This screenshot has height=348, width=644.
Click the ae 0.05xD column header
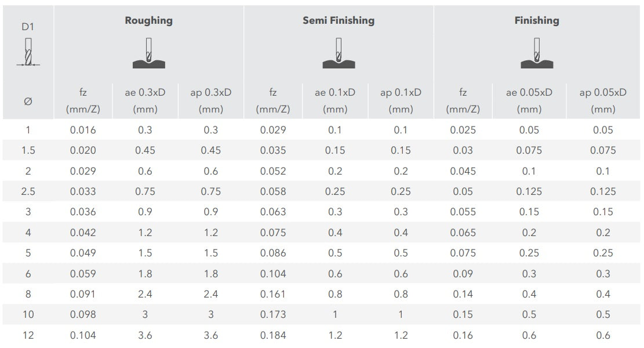529,100
